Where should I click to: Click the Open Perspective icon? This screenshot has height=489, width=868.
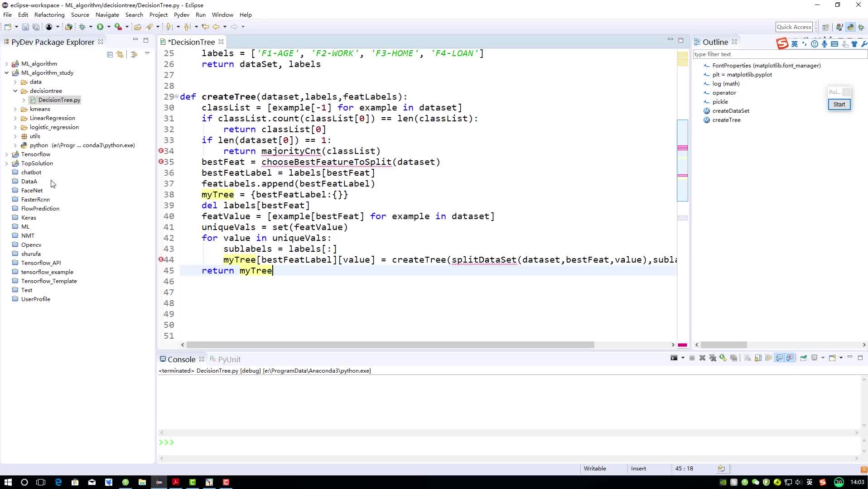click(x=825, y=27)
